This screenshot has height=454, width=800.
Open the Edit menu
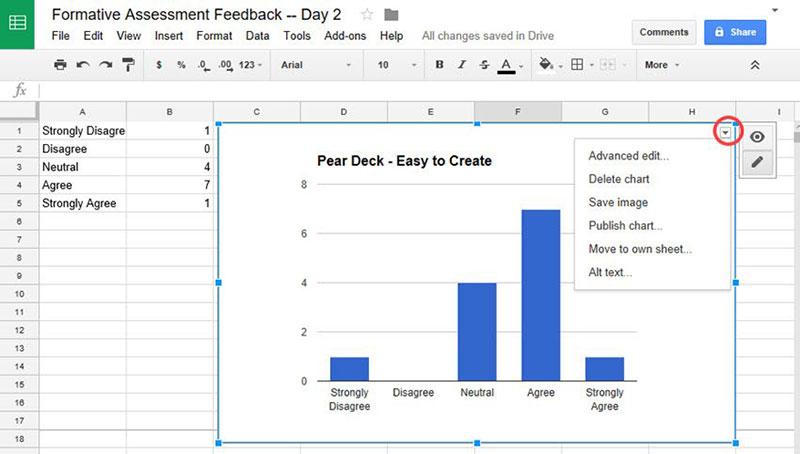point(93,36)
